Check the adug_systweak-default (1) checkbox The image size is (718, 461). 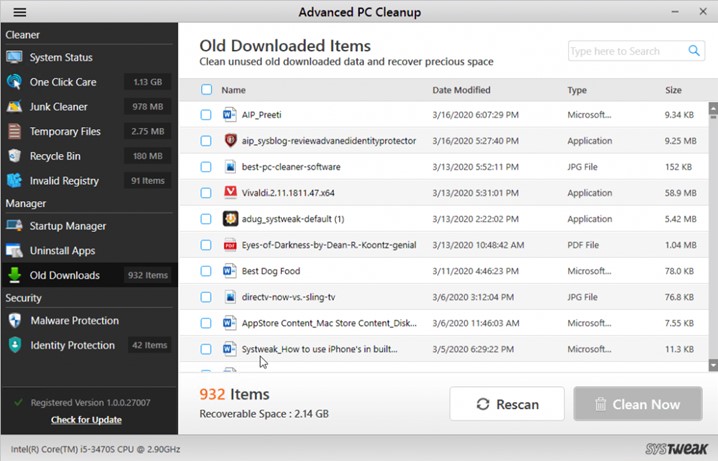[206, 219]
